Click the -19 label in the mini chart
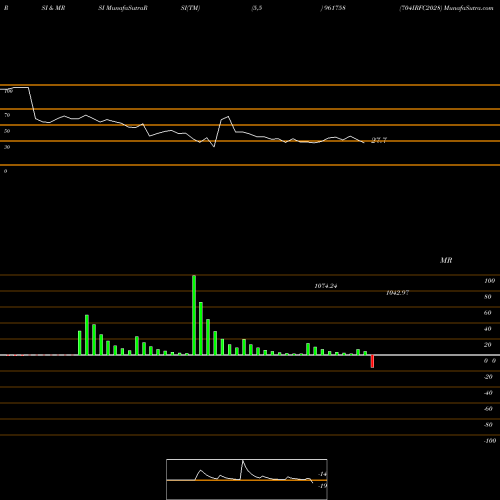500x500 pixels. click(x=322, y=486)
